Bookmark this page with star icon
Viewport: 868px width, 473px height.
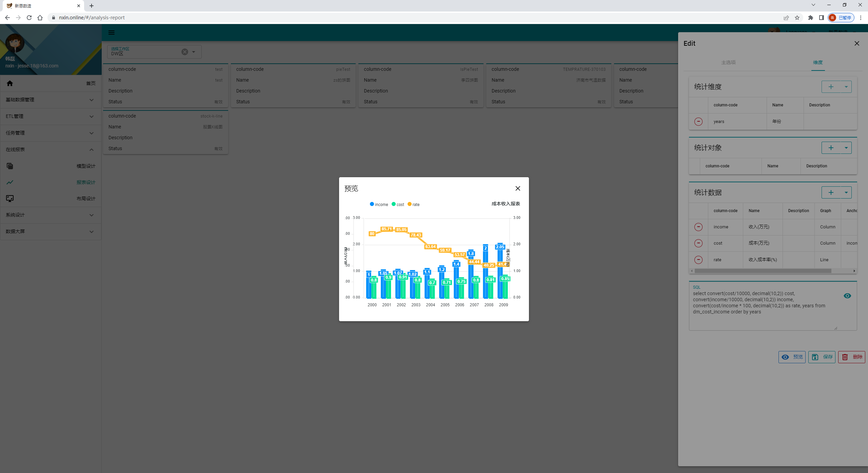pyautogui.click(x=797, y=18)
